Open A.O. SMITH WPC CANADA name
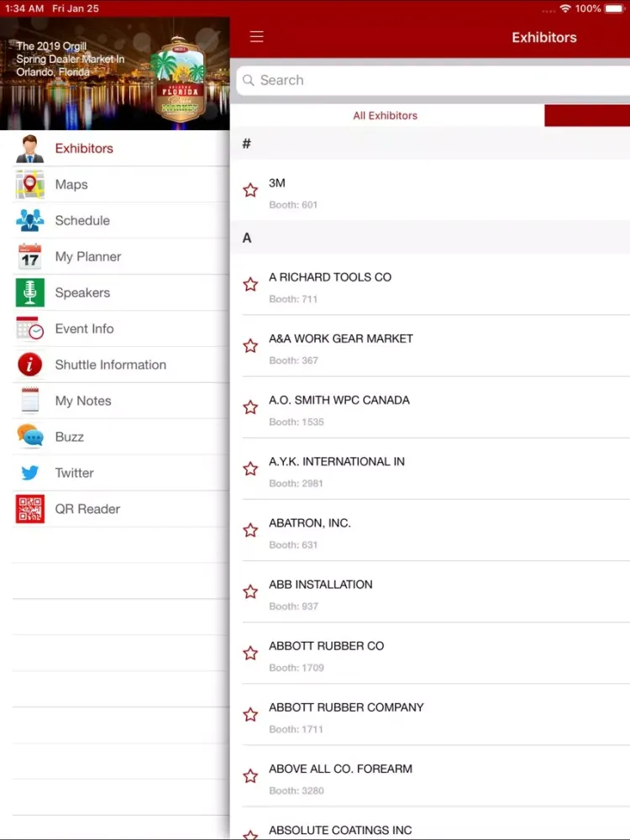This screenshot has height=840, width=630. 339,400
